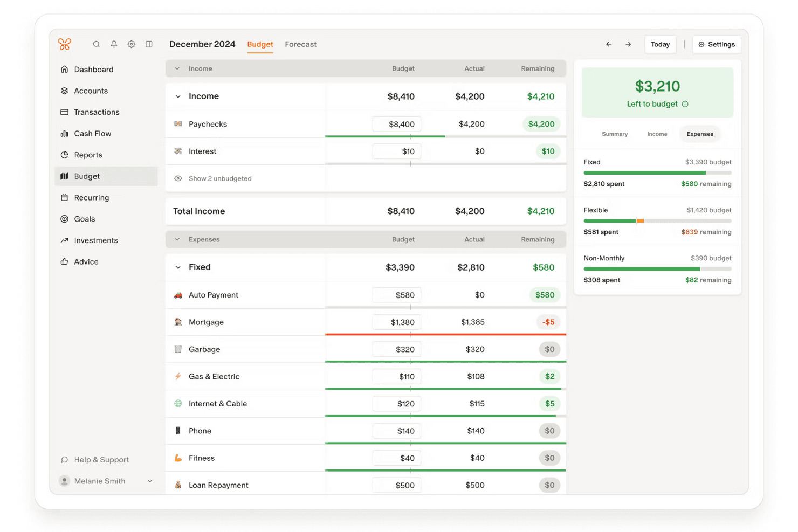The width and height of the screenshot is (798, 532).
Task: Edit the Mortgage budget amount field
Action: tap(397, 322)
